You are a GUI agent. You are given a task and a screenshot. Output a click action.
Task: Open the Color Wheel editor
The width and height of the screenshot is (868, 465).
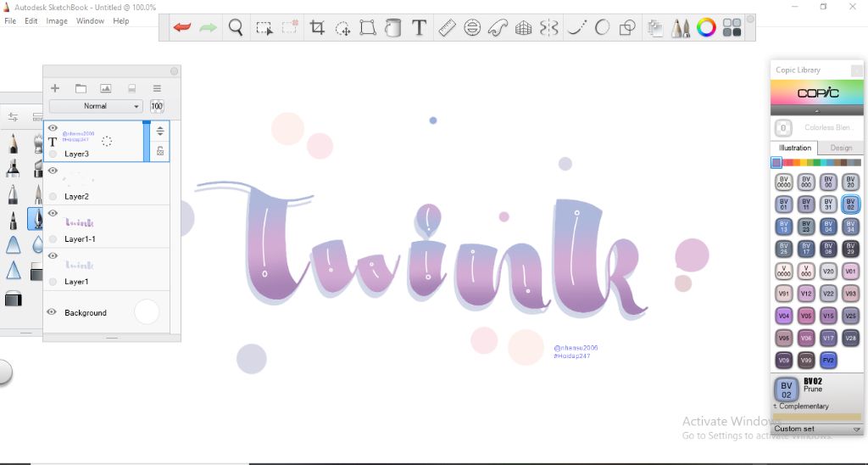click(x=706, y=27)
